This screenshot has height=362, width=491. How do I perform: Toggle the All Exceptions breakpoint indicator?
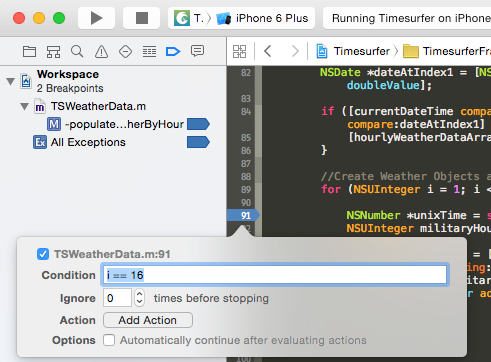pyautogui.click(x=198, y=142)
